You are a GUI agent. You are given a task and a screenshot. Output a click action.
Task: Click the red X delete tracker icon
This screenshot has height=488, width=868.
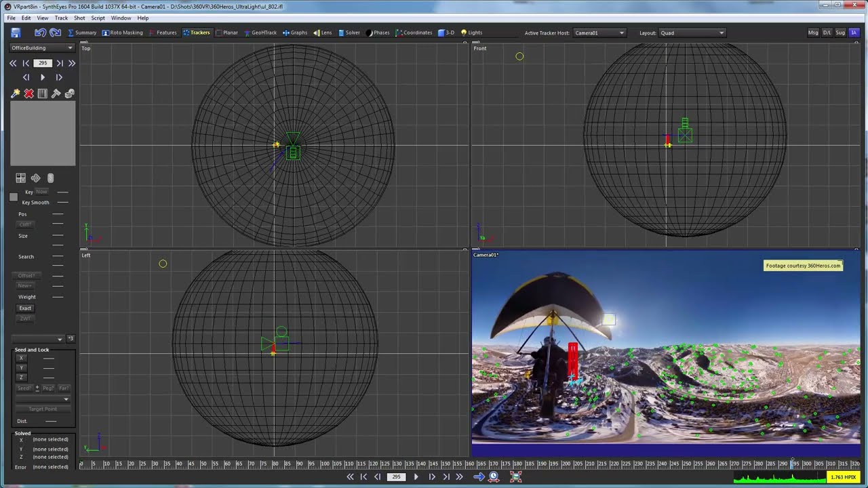(x=28, y=94)
